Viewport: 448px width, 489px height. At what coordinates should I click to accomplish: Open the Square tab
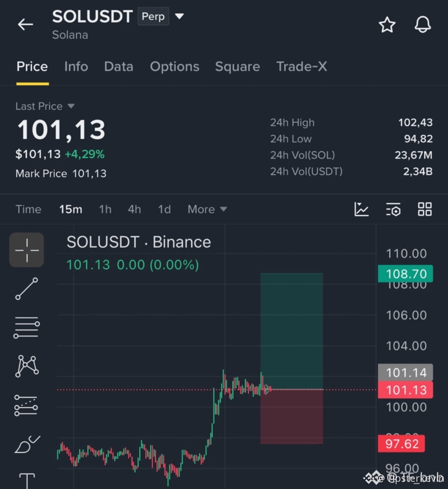pos(237,66)
